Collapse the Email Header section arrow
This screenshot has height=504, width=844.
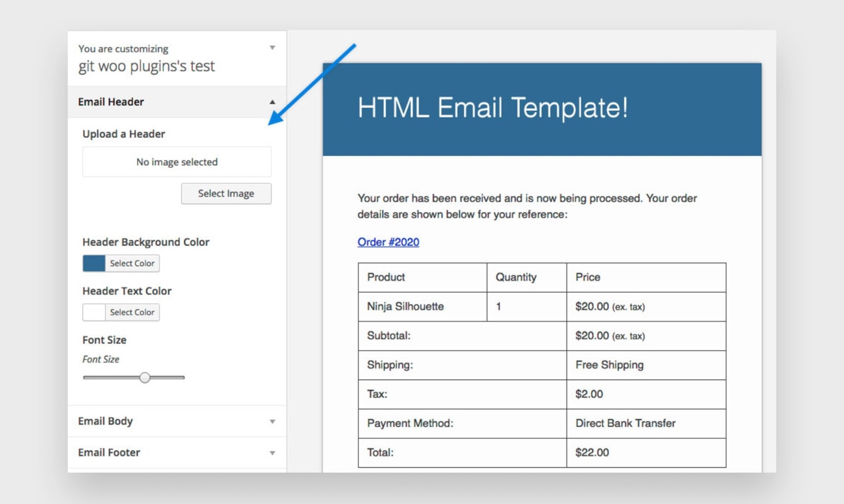(272, 102)
